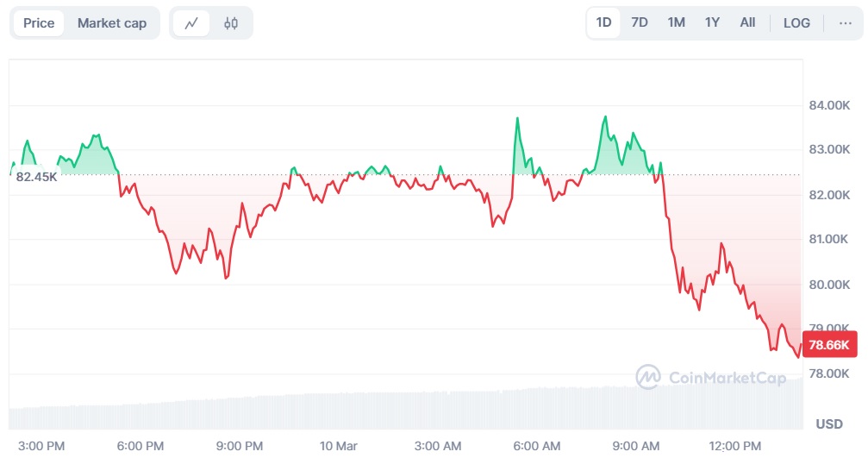Image resolution: width=868 pixels, height=458 pixels.
Task: Display the All time range
Action: point(747,22)
